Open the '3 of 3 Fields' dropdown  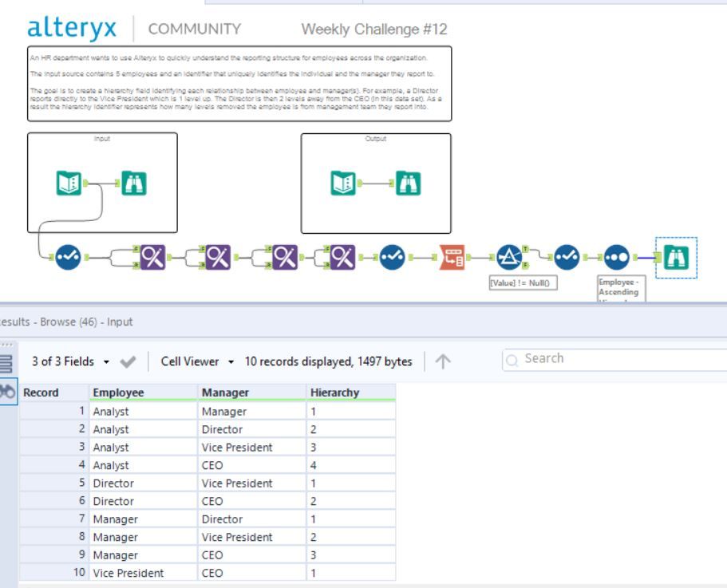(70, 361)
